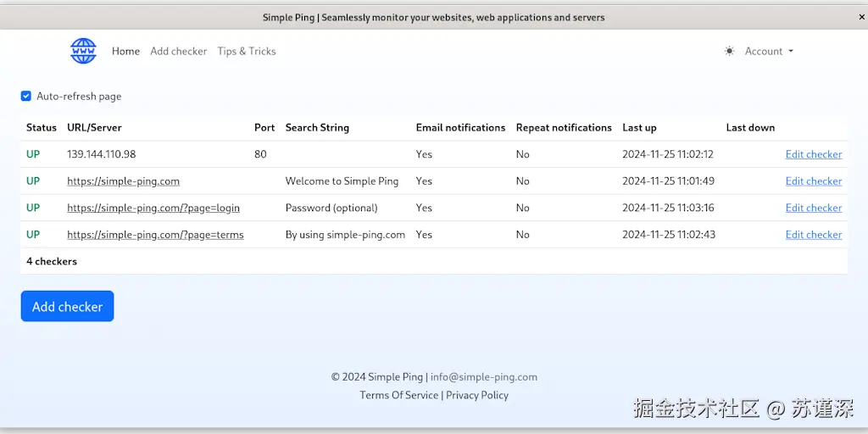
Task: Edit checker for the terms page row
Action: 813,235
